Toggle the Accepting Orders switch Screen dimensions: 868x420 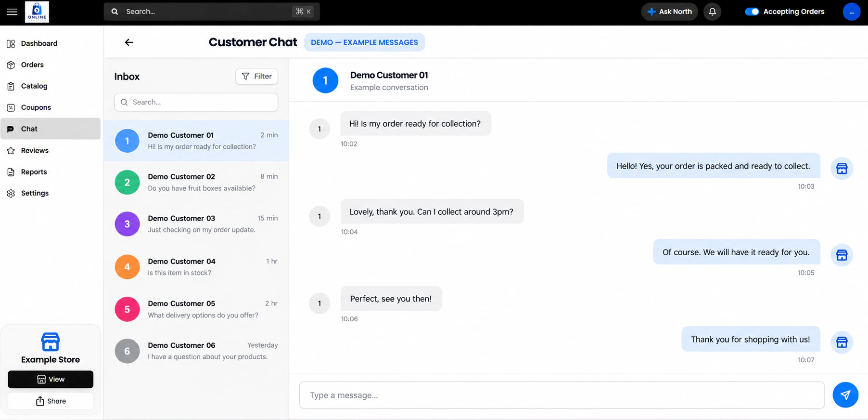752,12
